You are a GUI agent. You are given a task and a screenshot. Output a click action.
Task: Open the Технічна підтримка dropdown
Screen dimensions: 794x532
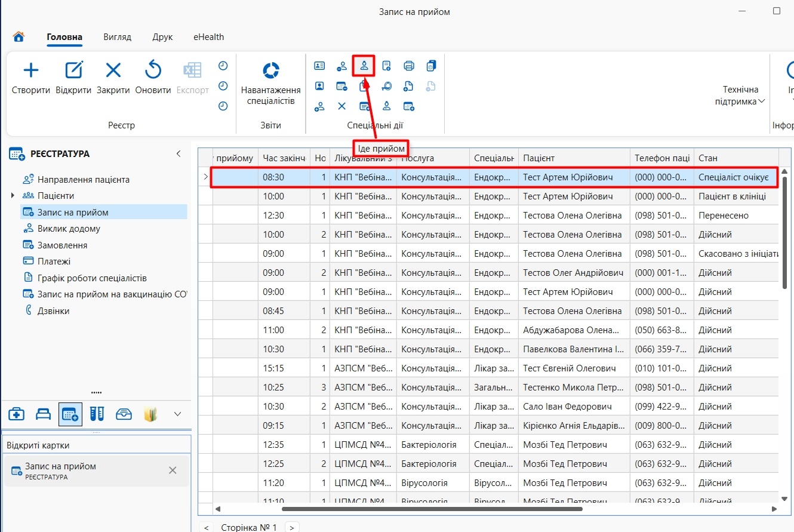740,96
